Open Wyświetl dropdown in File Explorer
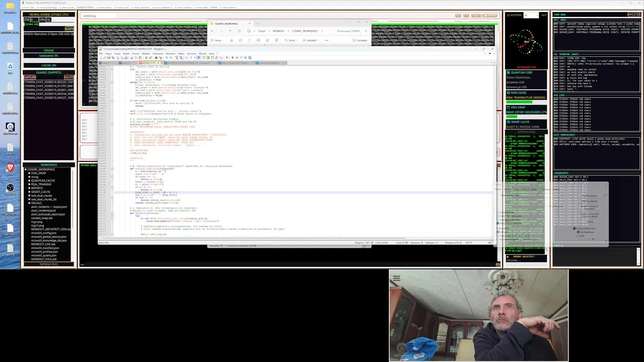644x362 pixels. [310, 40]
